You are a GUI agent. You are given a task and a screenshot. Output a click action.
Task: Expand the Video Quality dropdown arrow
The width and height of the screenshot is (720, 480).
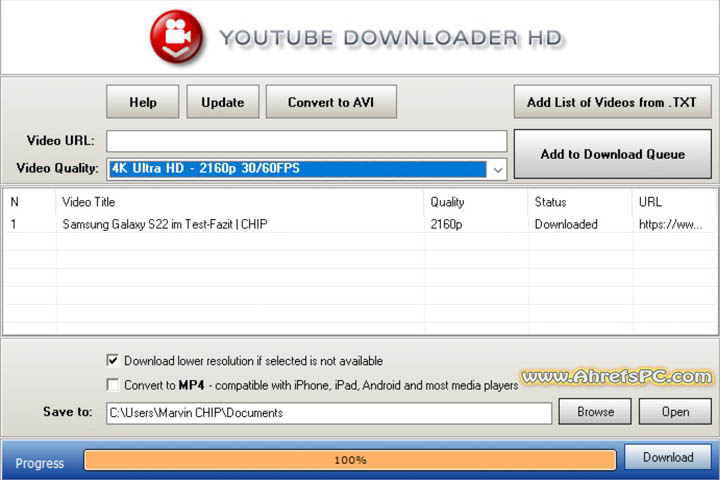(x=498, y=169)
